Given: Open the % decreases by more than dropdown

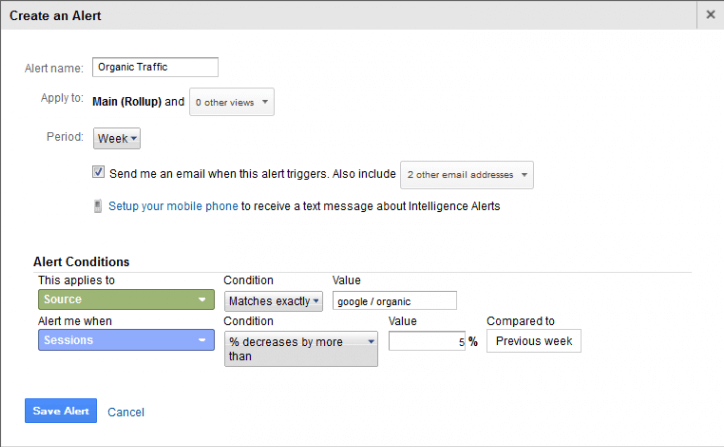Looking at the screenshot, I should click(301, 349).
